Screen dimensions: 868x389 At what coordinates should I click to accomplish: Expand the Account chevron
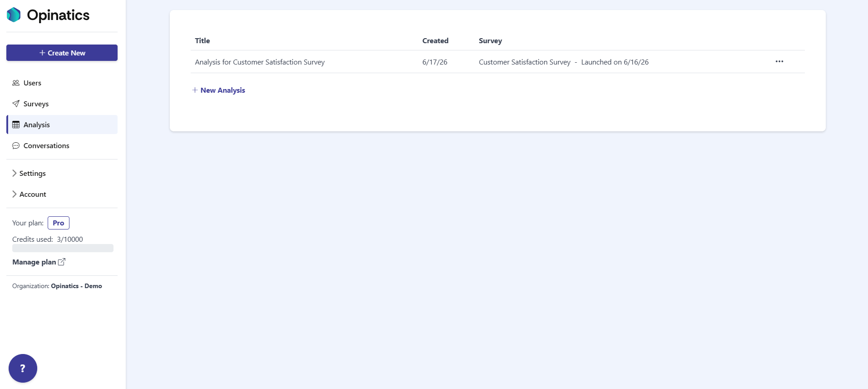click(x=15, y=194)
